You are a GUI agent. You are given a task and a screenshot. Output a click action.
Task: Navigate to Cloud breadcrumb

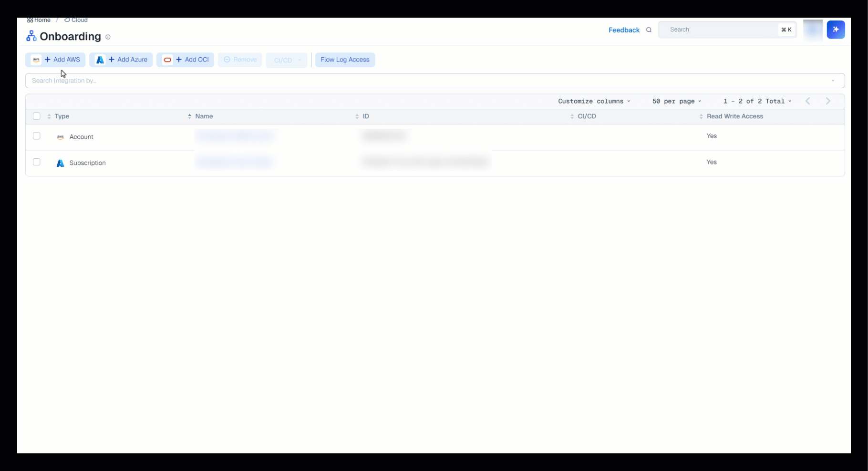coord(76,20)
